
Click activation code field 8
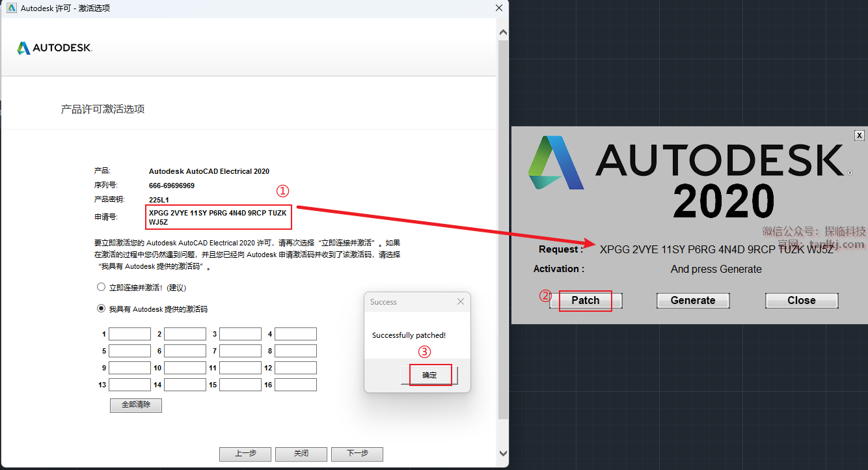(x=295, y=351)
